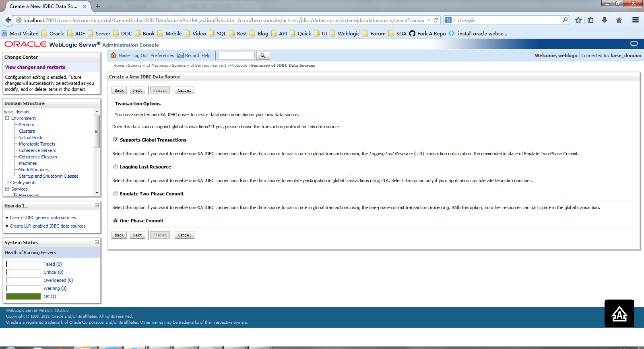Open View changes and restarts link
Viewport: 644px width, 349px height.
coord(35,67)
